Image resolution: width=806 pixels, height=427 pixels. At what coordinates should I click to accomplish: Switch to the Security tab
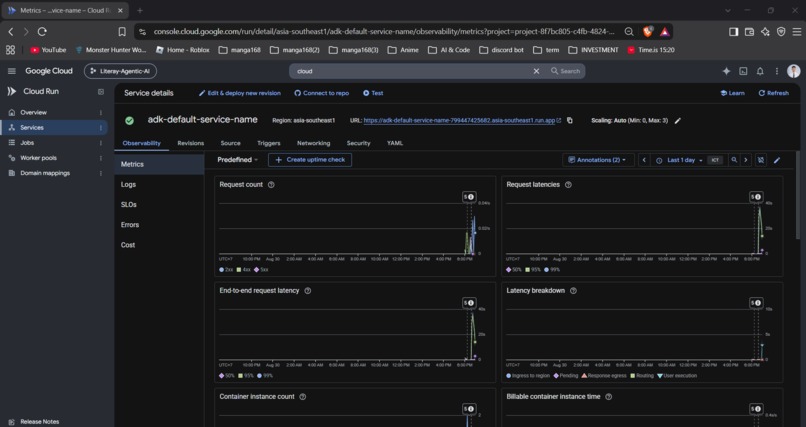tap(358, 143)
